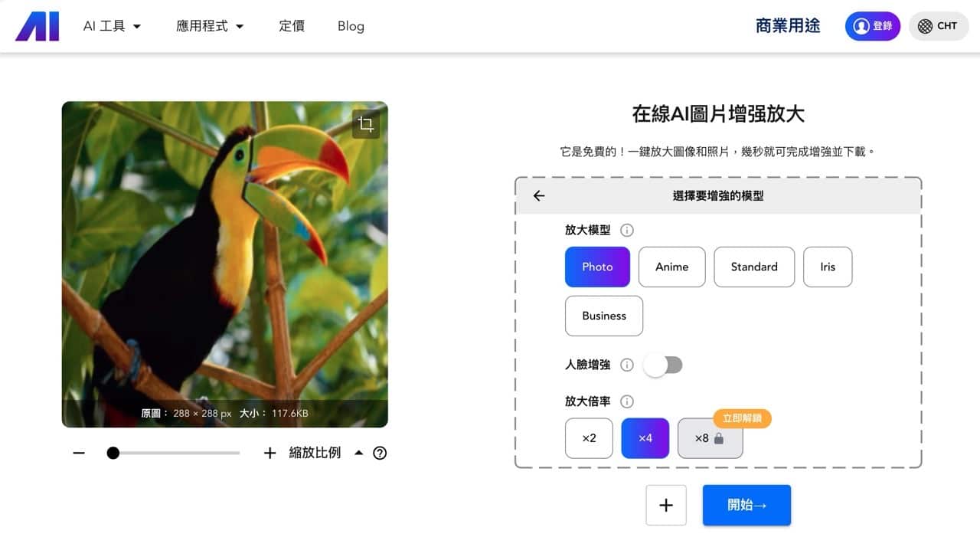The image size is (980, 547).
Task: Click the back arrow in the model panel
Action: [538, 195]
